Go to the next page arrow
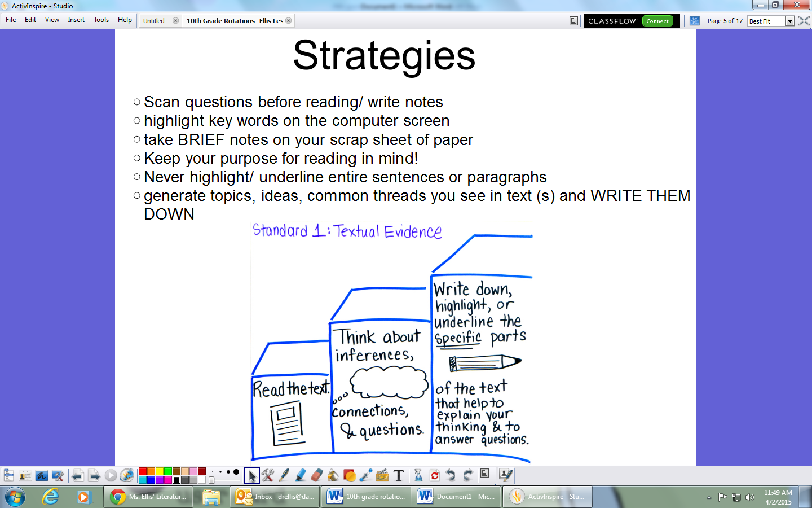Viewport: 812px width, 508px height. [94, 476]
